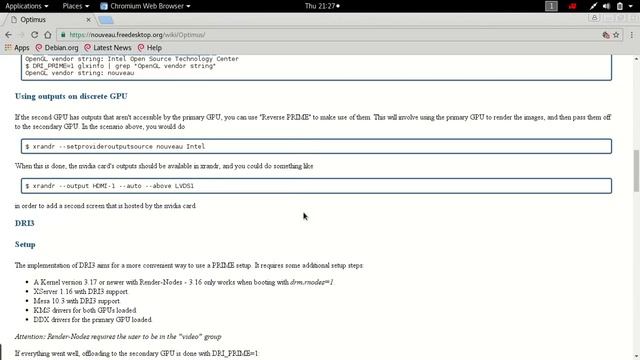Click the 'OpenGL vendor string: nouveau' line
The width and height of the screenshot is (640, 360).
pyautogui.click(x=80, y=73)
